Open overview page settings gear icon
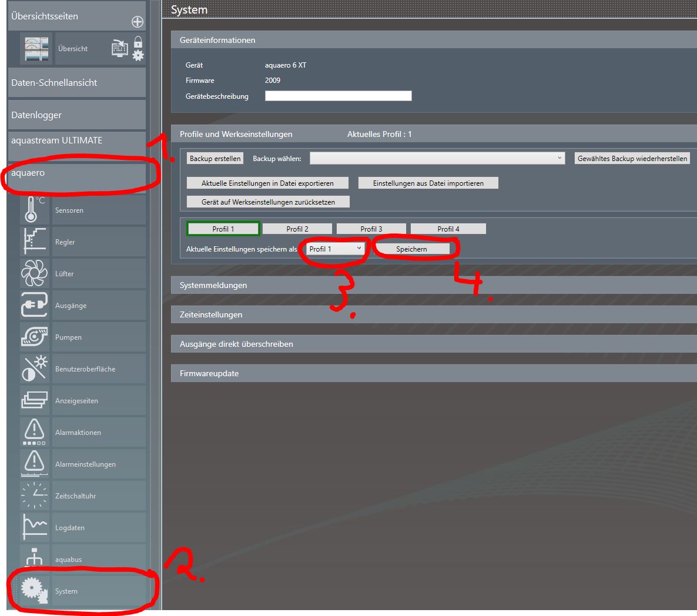Viewport: 697px width, 616px height. coord(138,55)
